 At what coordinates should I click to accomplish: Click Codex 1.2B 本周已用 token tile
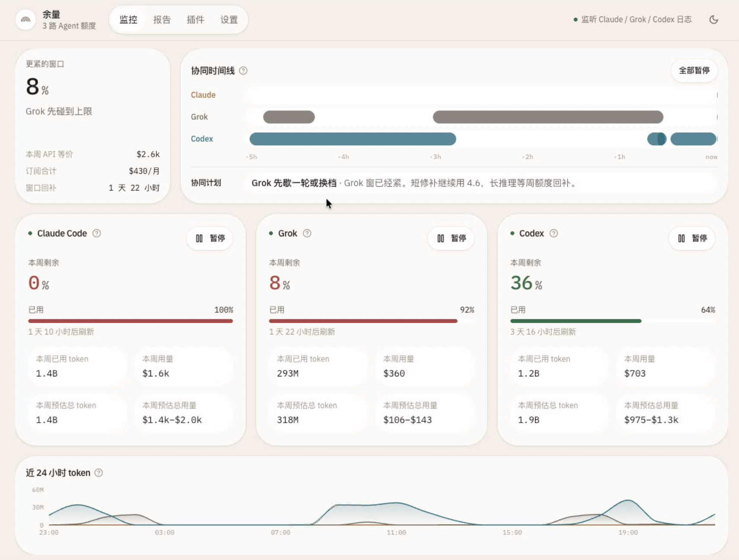[560, 367]
